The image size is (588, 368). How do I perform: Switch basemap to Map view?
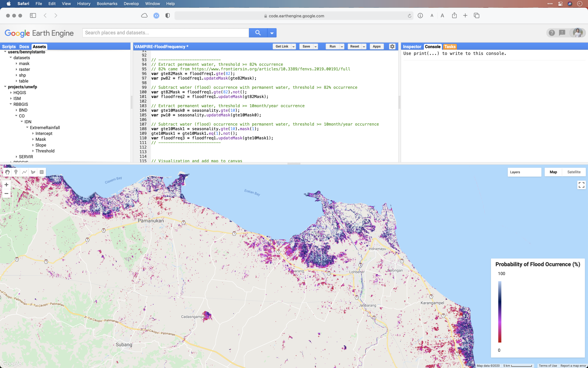click(x=553, y=172)
